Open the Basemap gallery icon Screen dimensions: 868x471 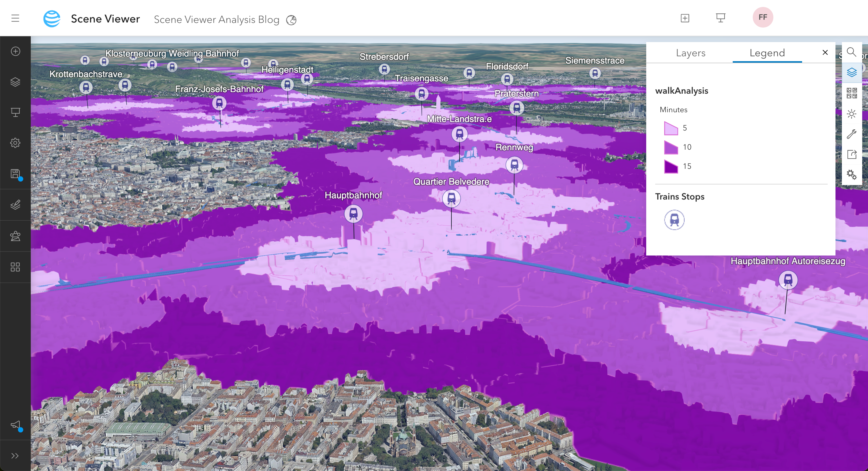pyautogui.click(x=851, y=93)
